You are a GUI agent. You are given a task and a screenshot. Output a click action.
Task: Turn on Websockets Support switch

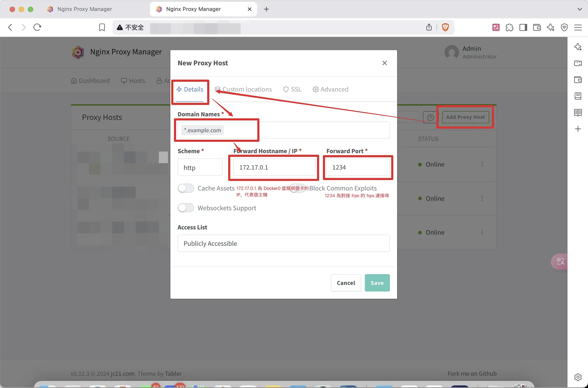point(186,208)
